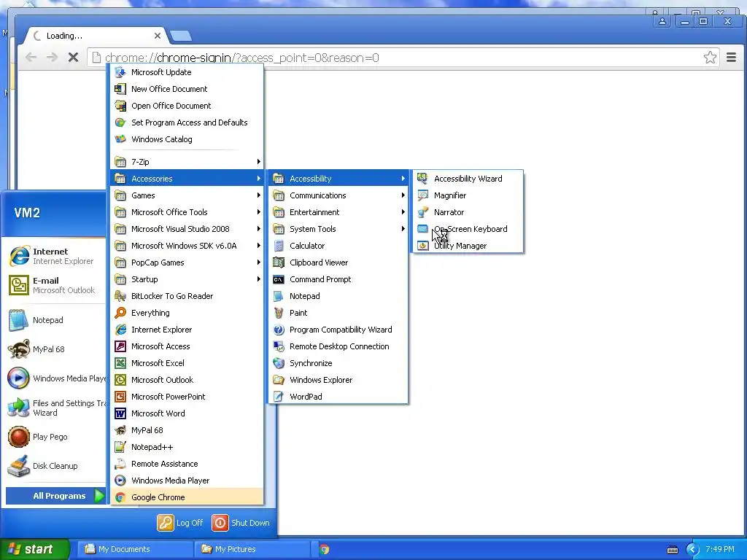
Task: Click the Windows Explorer folder icon
Action: tap(279, 380)
